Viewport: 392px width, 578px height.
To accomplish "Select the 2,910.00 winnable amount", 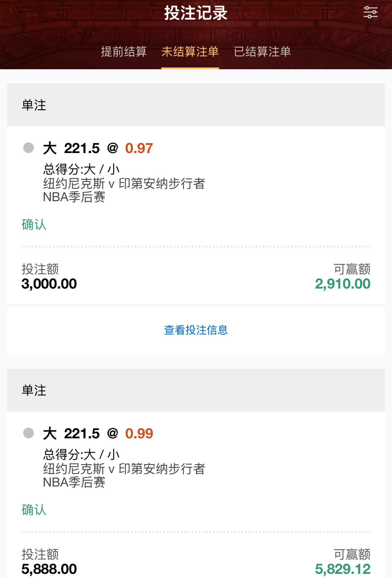I will pyautogui.click(x=342, y=284).
